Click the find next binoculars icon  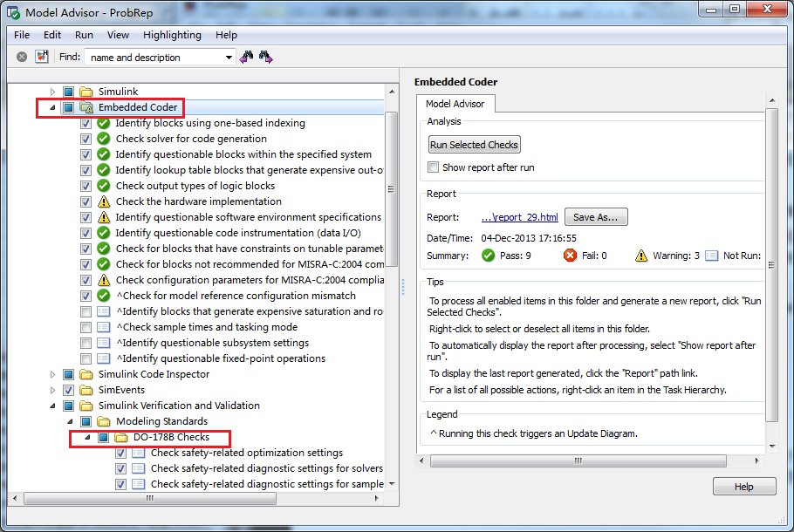[x=266, y=57]
